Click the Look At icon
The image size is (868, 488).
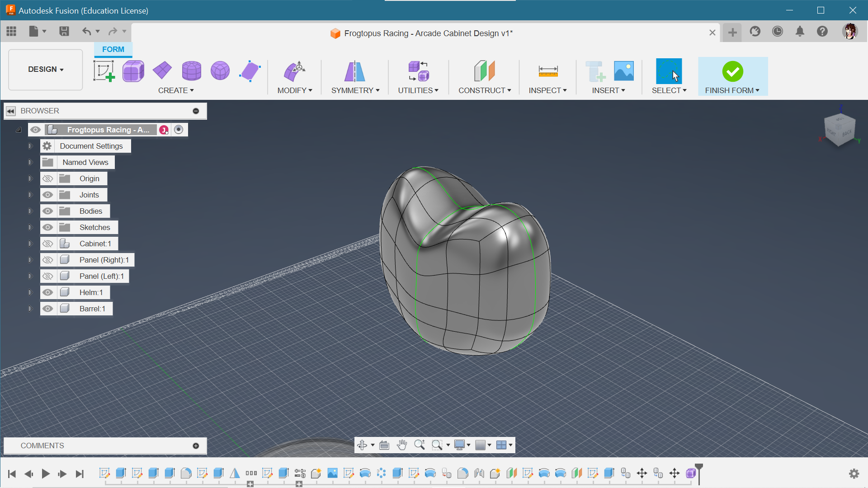click(384, 445)
